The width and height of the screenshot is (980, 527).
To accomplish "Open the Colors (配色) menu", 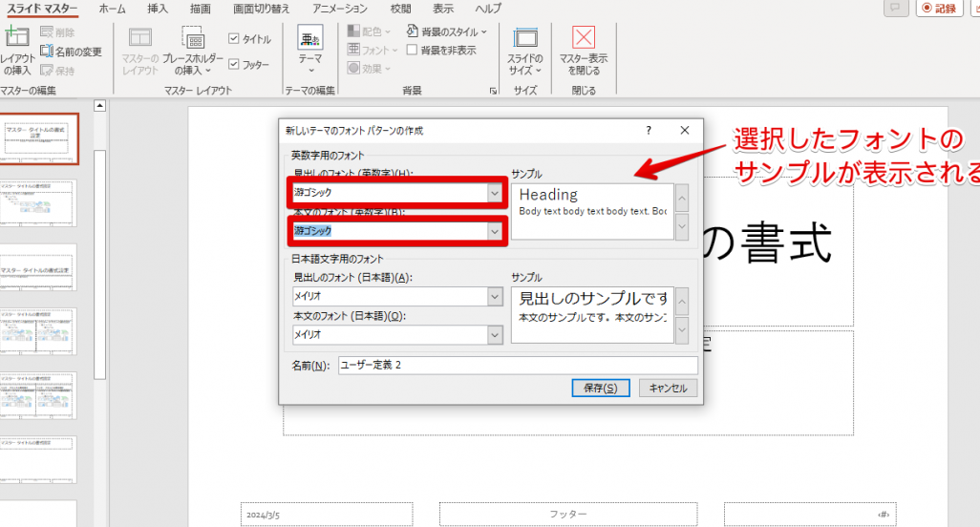I will (369, 32).
